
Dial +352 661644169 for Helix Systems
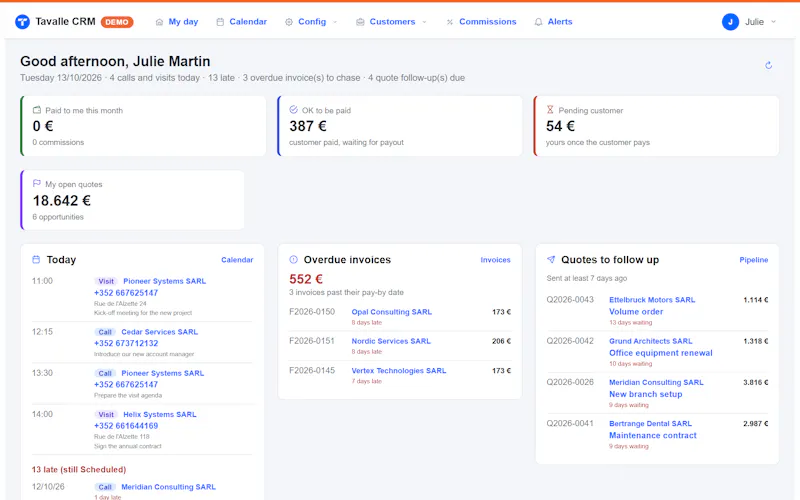point(126,426)
